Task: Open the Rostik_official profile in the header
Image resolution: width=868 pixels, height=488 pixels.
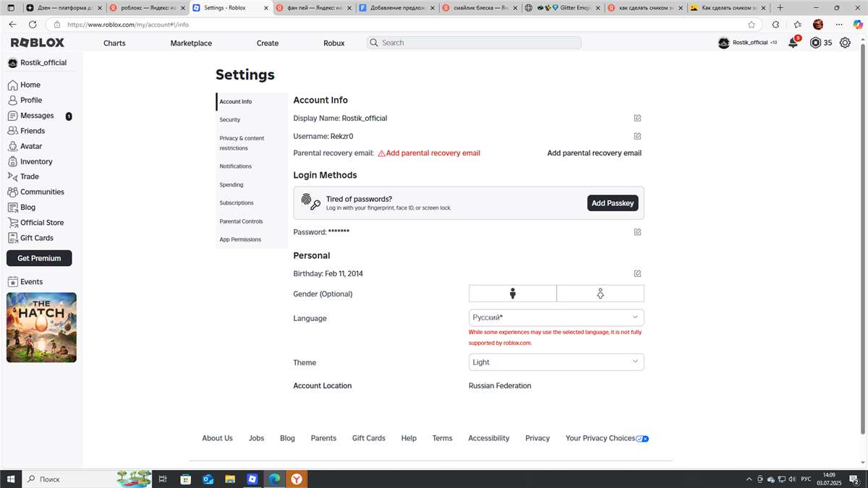Action: pos(747,43)
